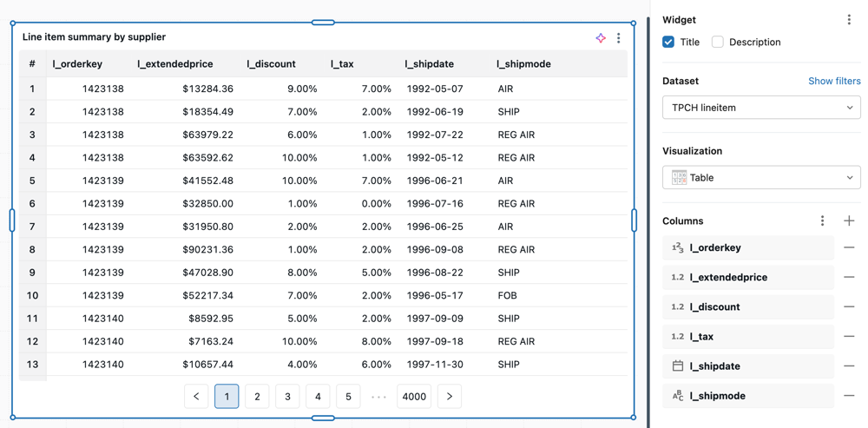Jump to last page 4000
Screen dimensions: 868x428
(414, 397)
